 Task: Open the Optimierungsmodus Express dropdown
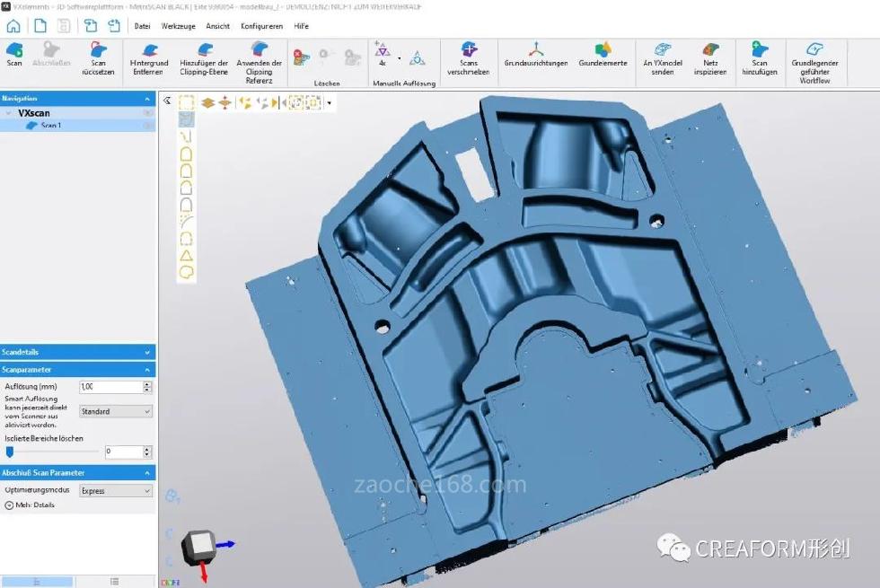(x=116, y=491)
